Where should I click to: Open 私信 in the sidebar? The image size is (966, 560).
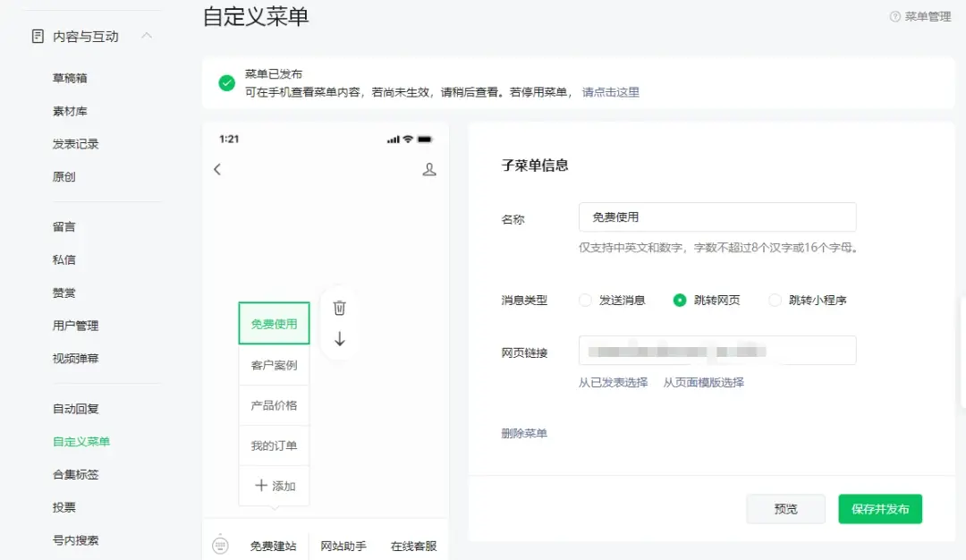pos(64,260)
